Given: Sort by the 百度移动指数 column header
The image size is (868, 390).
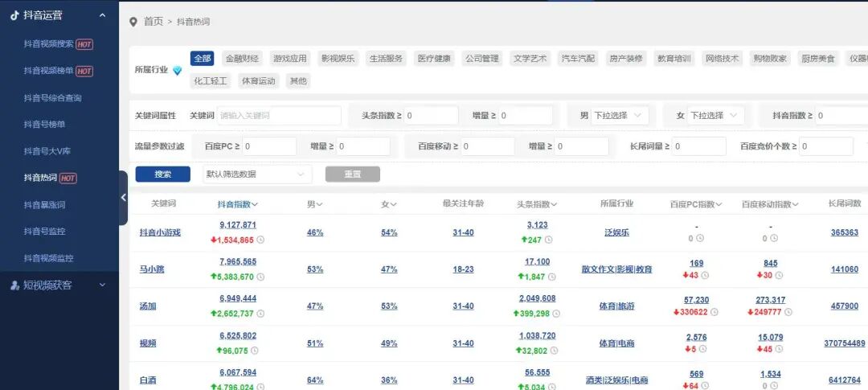Looking at the screenshot, I should click(771, 204).
